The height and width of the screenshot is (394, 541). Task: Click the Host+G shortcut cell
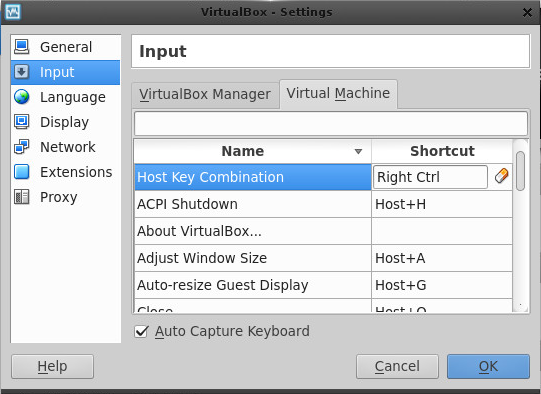pyautogui.click(x=442, y=285)
